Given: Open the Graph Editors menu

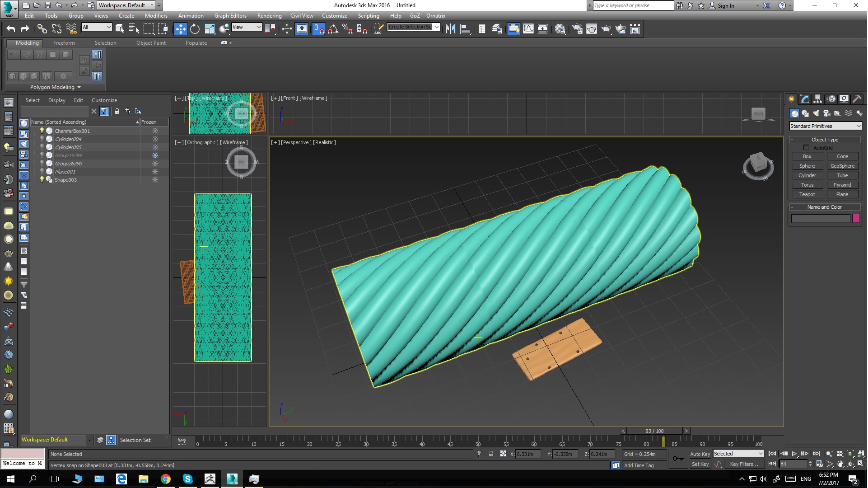Looking at the screenshot, I should click(230, 16).
